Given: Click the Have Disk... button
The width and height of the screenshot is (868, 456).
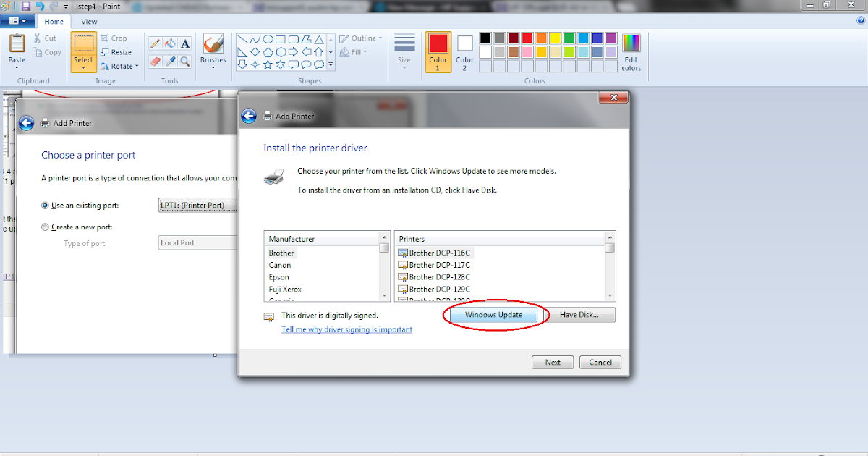Looking at the screenshot, I should point(579,315).
